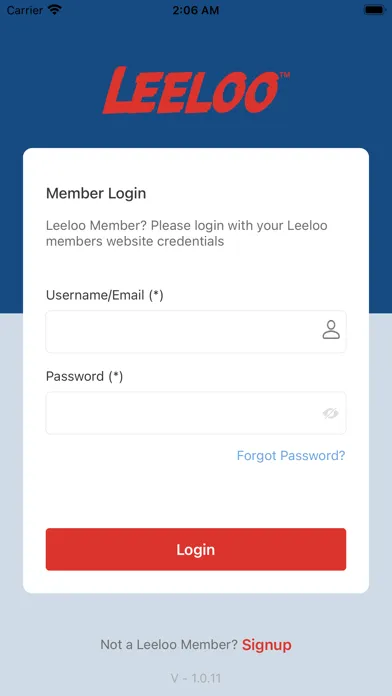Focus the Password input field
Screen dimensions: 392x696
coord(196,413)
